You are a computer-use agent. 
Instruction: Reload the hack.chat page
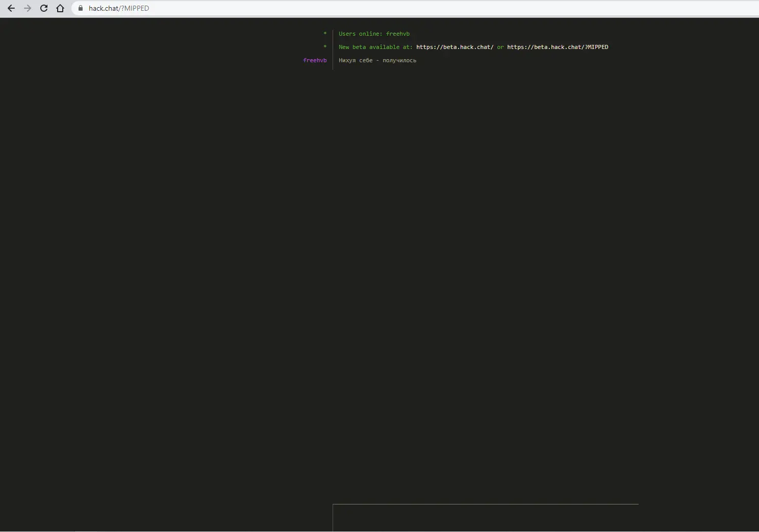(x=44, y=8)
